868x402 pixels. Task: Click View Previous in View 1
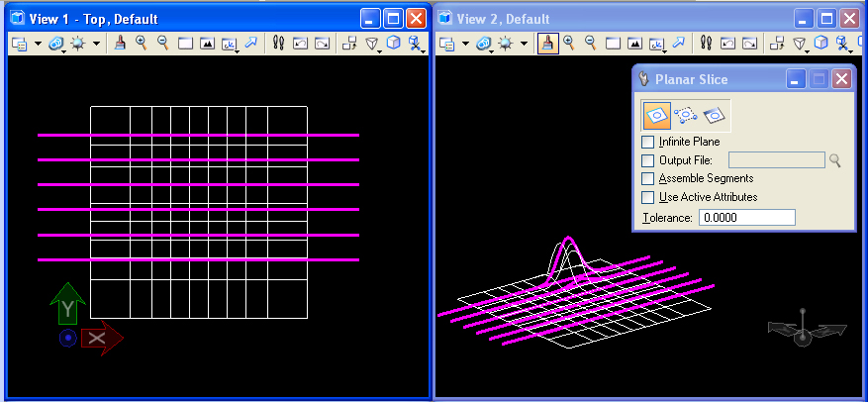coord(300,44)
